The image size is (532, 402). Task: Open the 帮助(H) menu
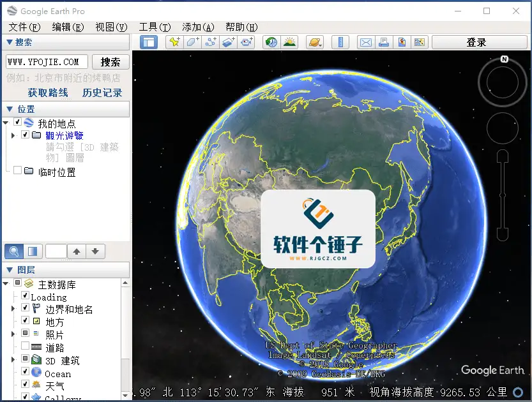(x=241, y=27)
